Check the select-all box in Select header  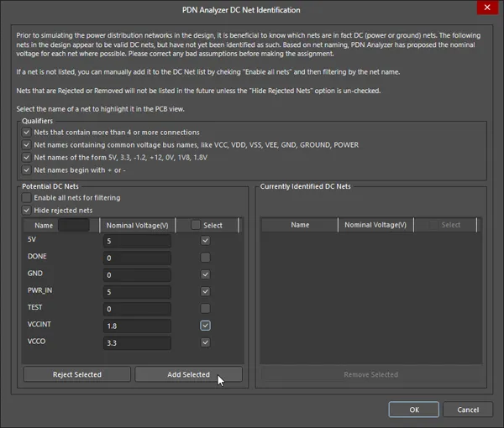[195, 225]
